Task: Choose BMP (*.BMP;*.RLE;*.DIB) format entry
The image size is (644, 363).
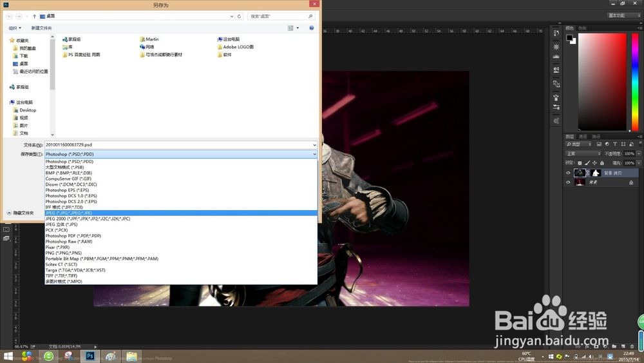Action: (x=181, y=173)
